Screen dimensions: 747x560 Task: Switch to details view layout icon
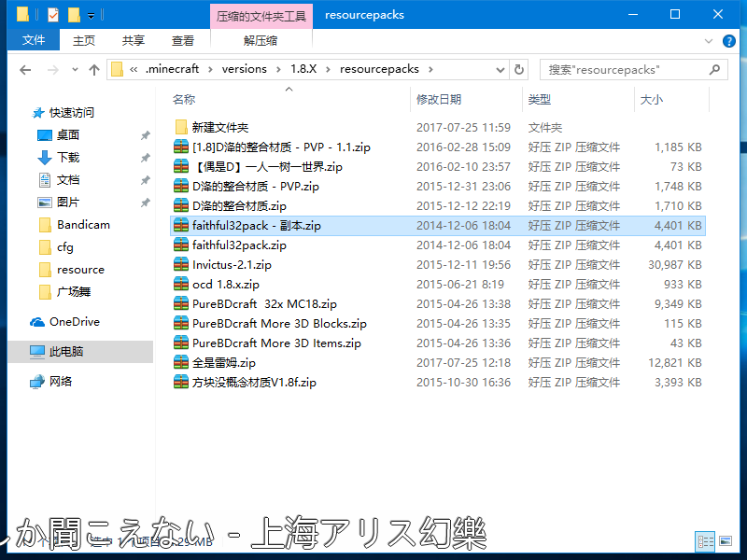click(705, 542)
